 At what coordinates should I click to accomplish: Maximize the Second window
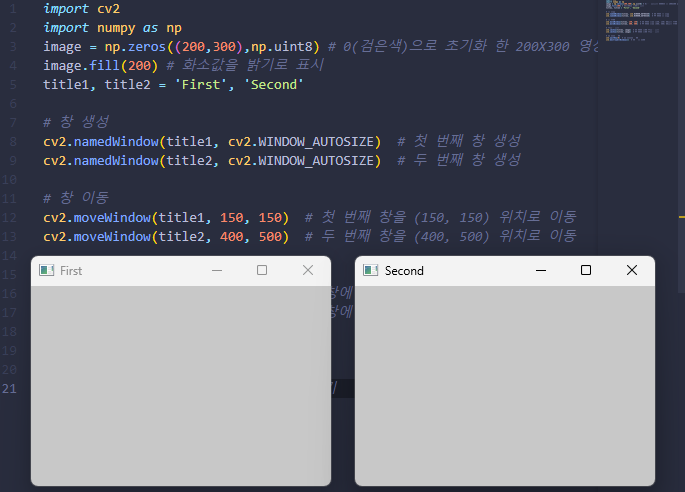pos(586,270)
